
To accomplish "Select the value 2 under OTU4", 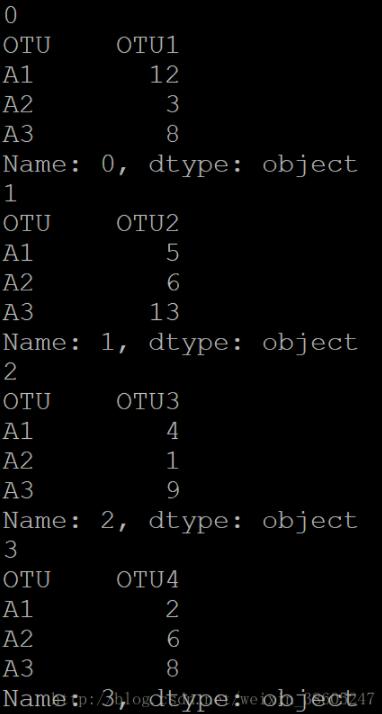I will click(x=173, y=609).
